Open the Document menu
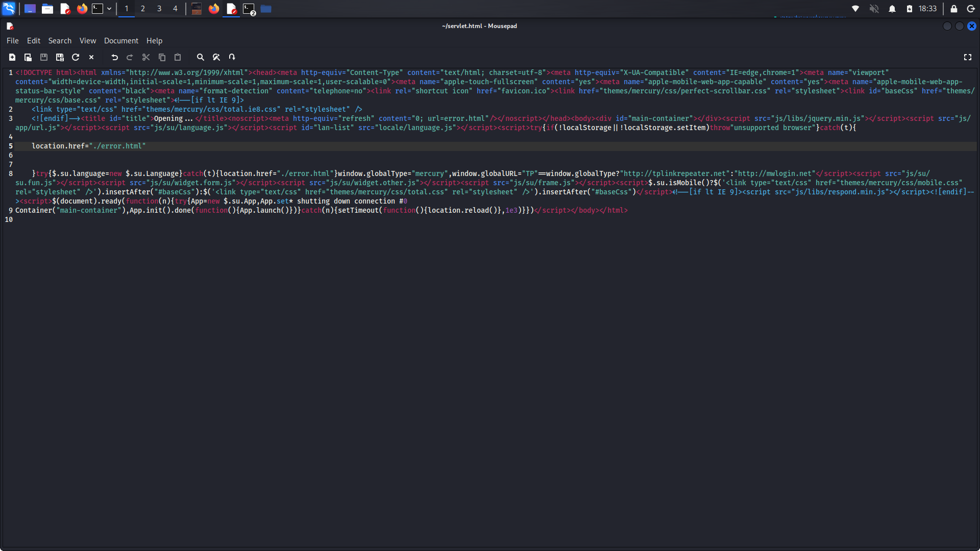Viewport: 980px width, 551px height. pyautogui.click(x=121, y=41)
